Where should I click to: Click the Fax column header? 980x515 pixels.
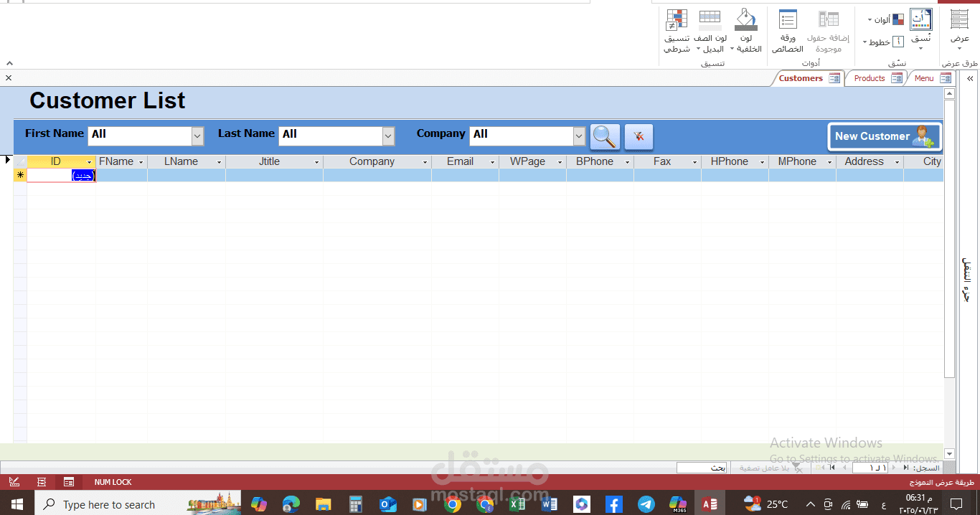(x=667, y=162)
